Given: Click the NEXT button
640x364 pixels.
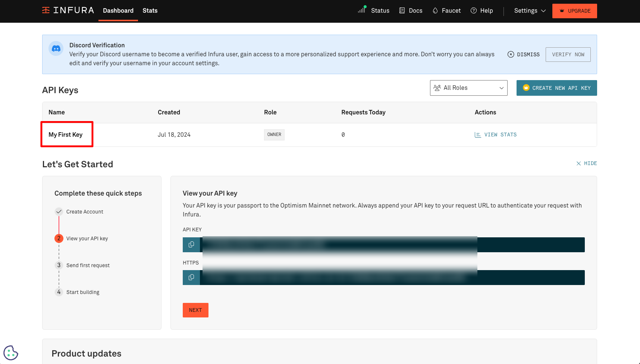Looking at the screenshot, I should click(x=195, y=310).
